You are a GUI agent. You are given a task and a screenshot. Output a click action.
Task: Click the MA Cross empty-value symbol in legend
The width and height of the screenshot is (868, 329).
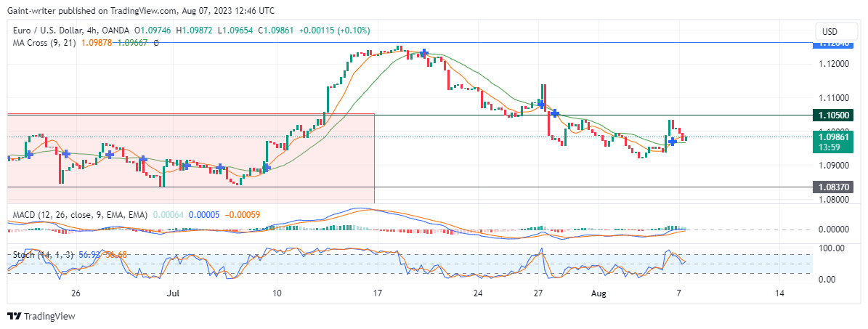pos(155,43)
